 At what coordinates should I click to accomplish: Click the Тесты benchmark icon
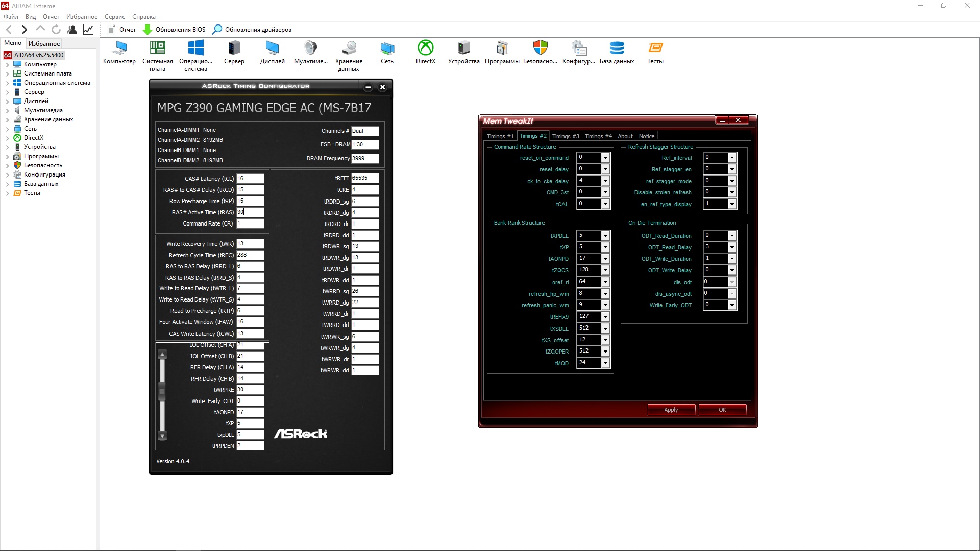tap(655, 48)
